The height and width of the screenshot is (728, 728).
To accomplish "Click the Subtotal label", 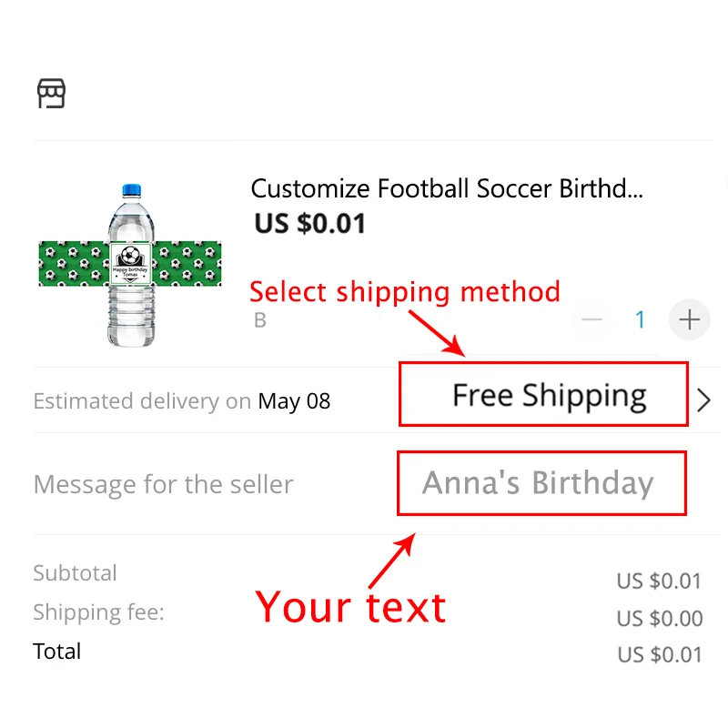I will coord(76,573).
